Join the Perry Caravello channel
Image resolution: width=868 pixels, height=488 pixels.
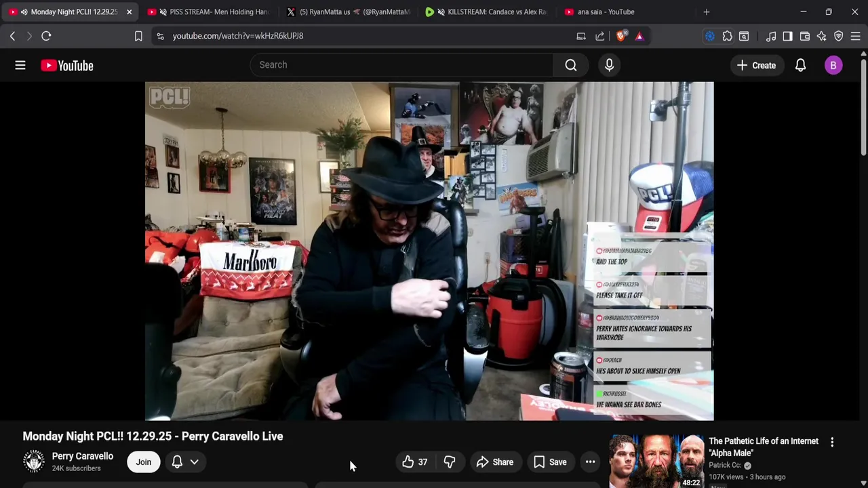click(143, 462)
